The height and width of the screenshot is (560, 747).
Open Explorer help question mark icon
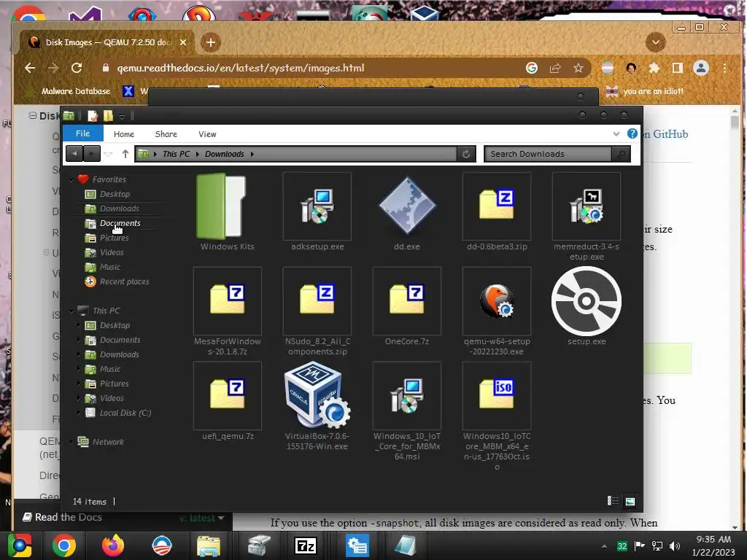pos(632,134)
